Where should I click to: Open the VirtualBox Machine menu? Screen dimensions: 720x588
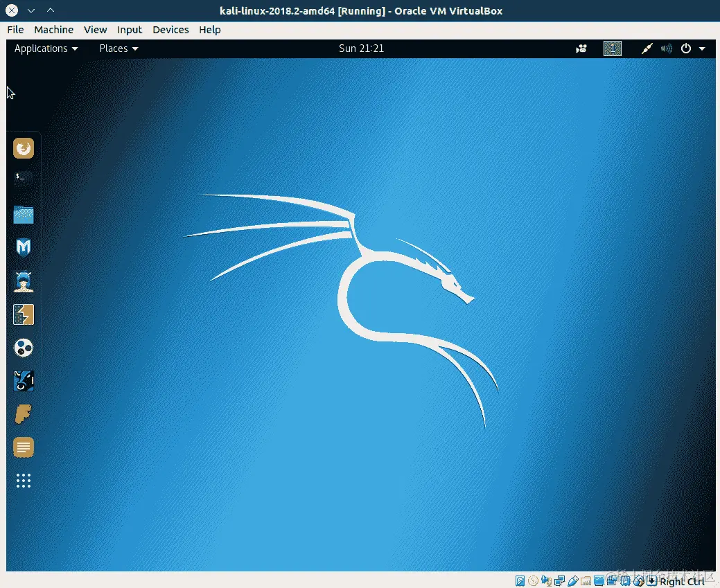click(x=54, y=30)
